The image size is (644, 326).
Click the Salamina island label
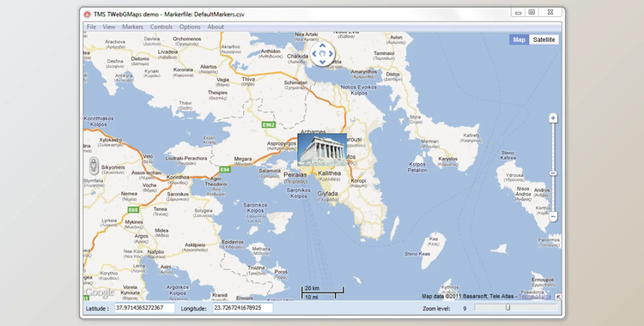270,171
